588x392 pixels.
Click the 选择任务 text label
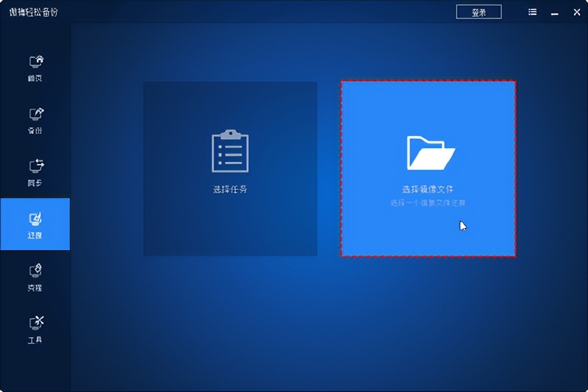pyautogui.click(x=230, y=189)
